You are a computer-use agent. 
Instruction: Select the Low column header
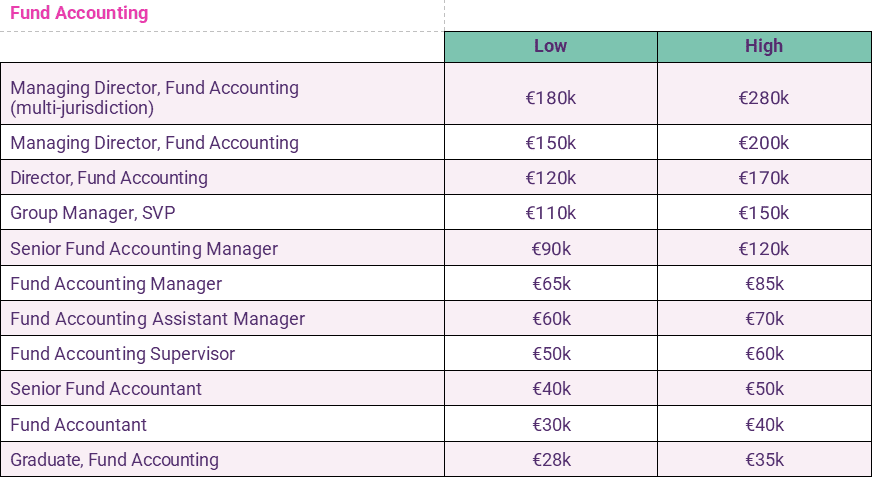[550, 46]
